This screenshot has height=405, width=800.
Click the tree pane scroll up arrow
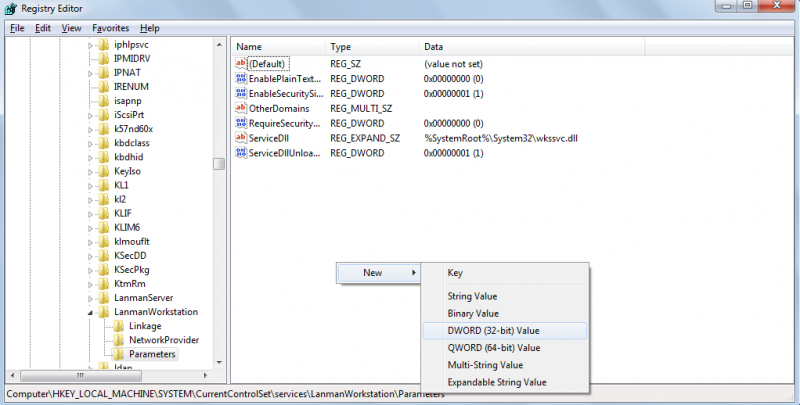(219, 45)
